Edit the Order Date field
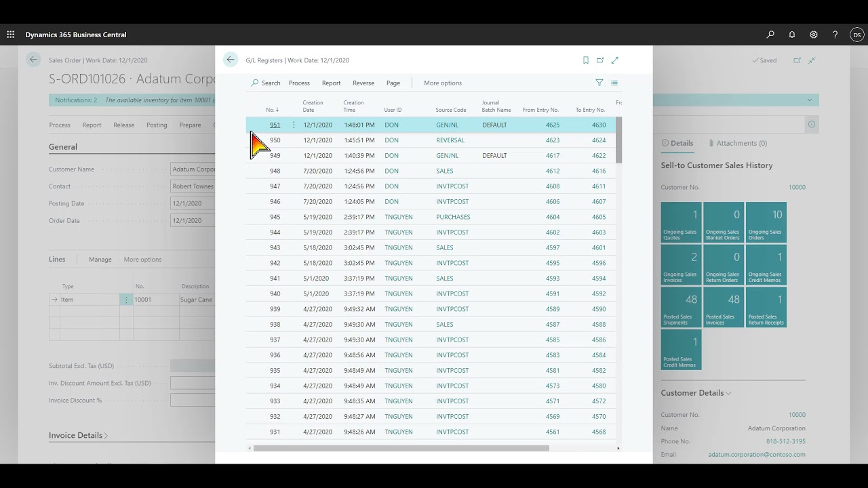Viewport: 868px width, 488px height. click(193, 220)
